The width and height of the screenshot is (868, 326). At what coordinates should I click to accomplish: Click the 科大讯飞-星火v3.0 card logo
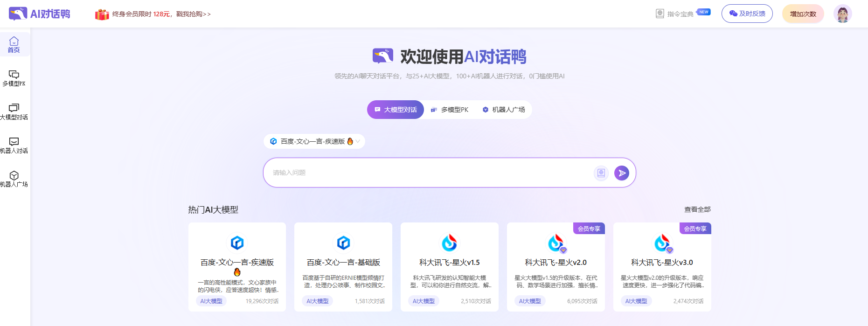point(662,243)
